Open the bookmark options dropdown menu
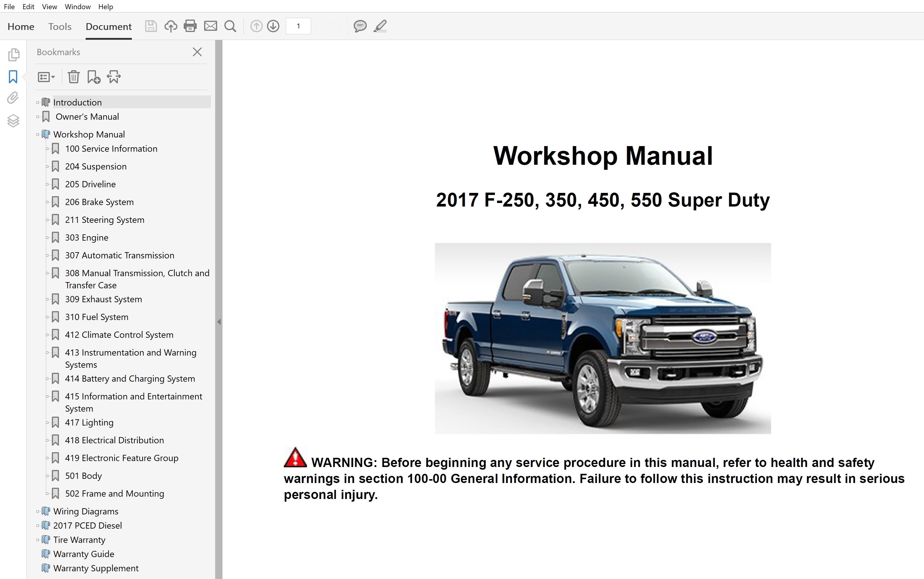 46,77
